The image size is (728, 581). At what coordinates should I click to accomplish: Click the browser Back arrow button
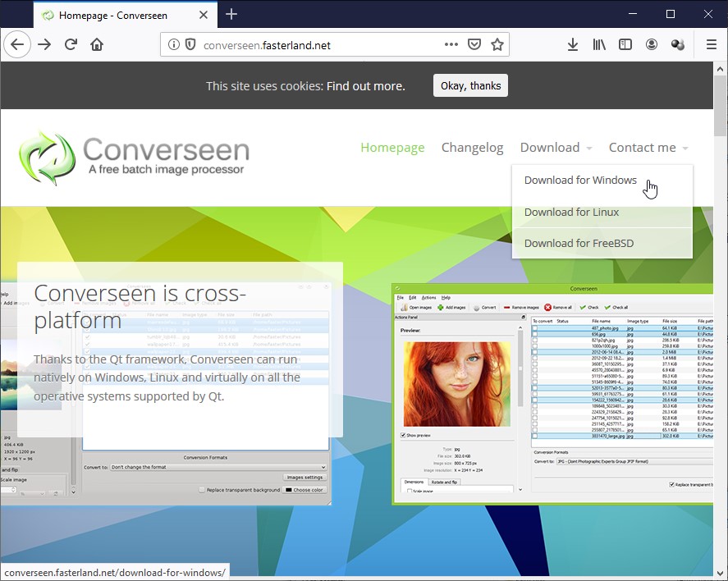click(x=17, y=45)
